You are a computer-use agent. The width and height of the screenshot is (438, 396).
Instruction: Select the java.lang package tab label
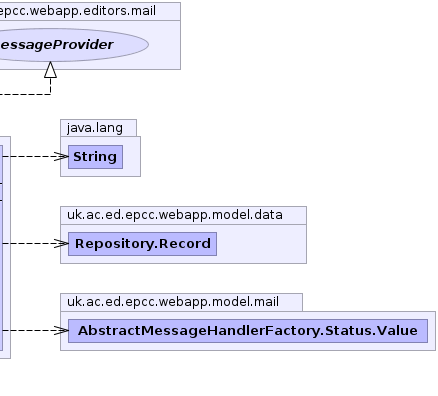coord(95,128)
